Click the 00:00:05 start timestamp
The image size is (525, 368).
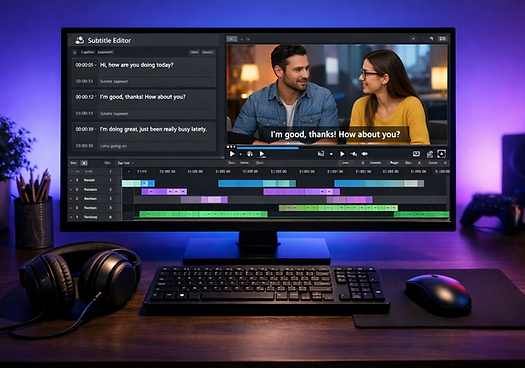click(x=84, y=65)
